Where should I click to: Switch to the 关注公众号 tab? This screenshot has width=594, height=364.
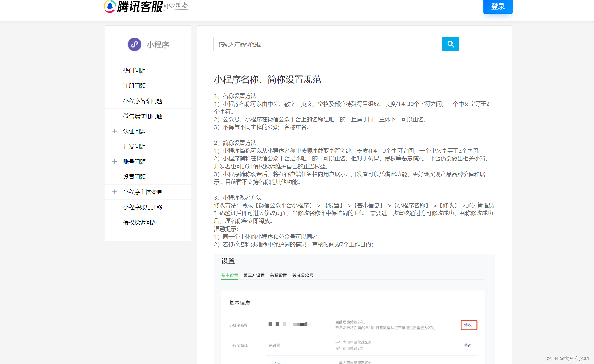[x=303, y=275]
